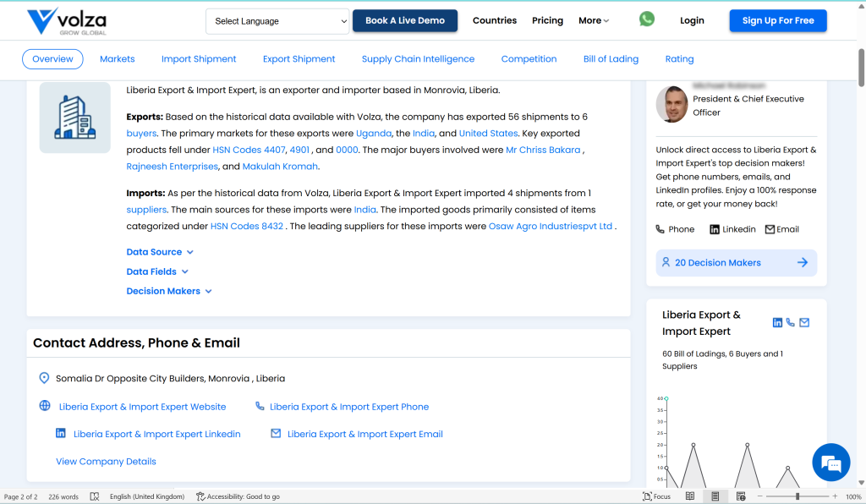
Task: Open the View Company Details link
Action: [x=106, y=462]
